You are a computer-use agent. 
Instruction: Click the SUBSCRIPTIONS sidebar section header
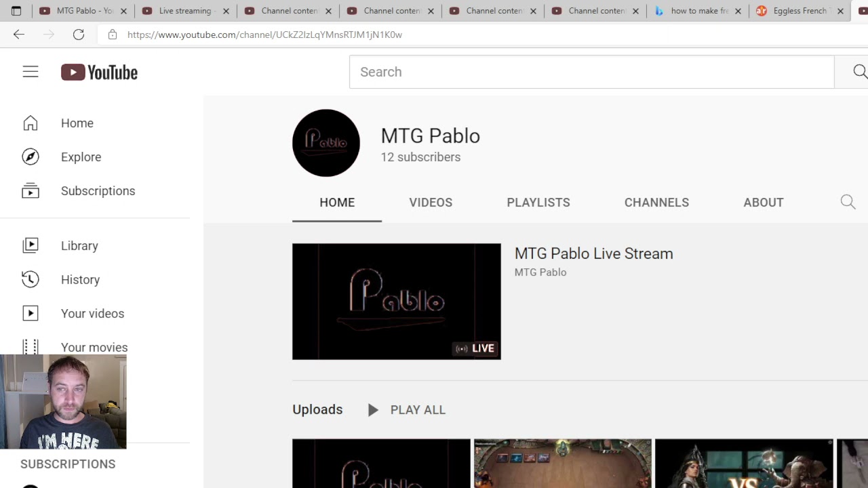coord(68,464)
